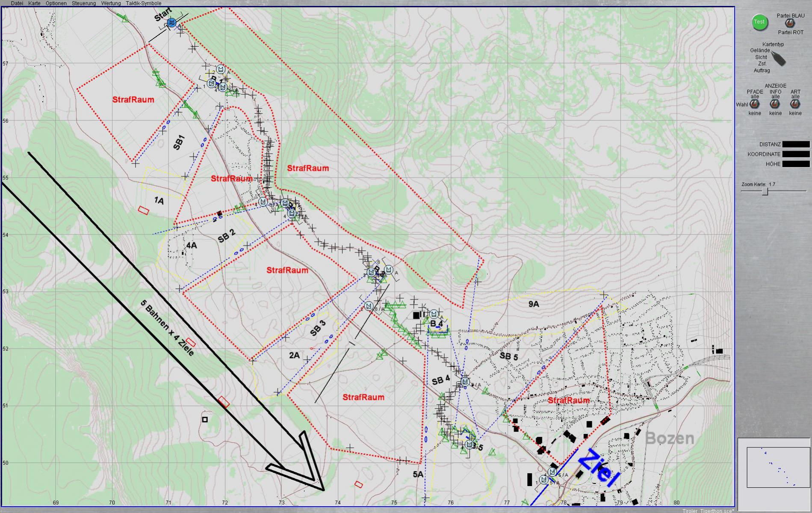Click the Zoom Karte slider handle

tap(765, 192)
